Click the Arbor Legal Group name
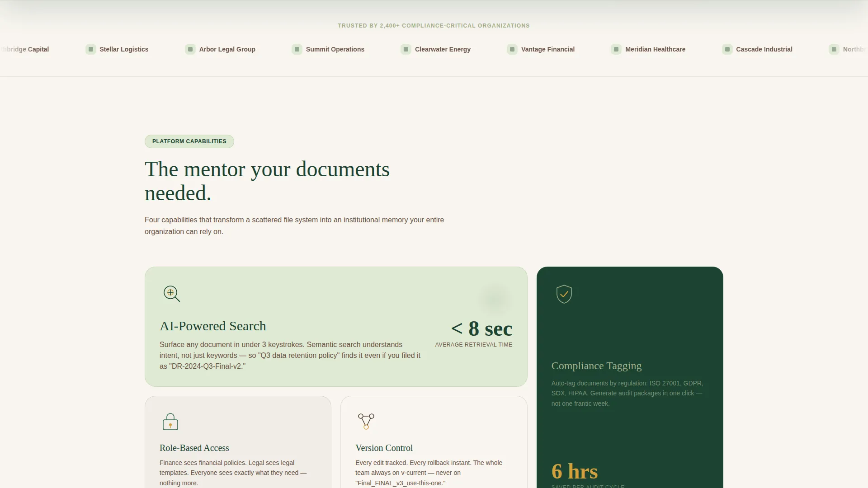 [227, 49]
